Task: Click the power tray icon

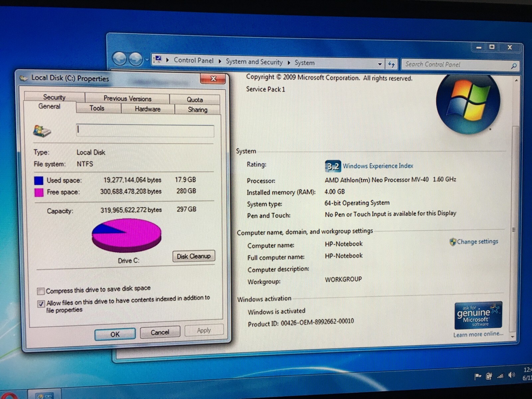Action: (489, 376)
